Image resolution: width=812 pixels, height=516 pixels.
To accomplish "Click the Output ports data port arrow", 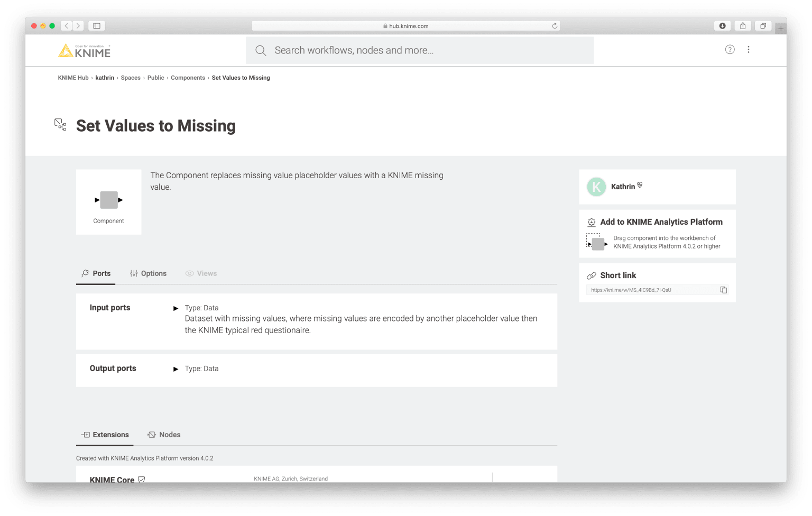I will [x=176, y=369].
